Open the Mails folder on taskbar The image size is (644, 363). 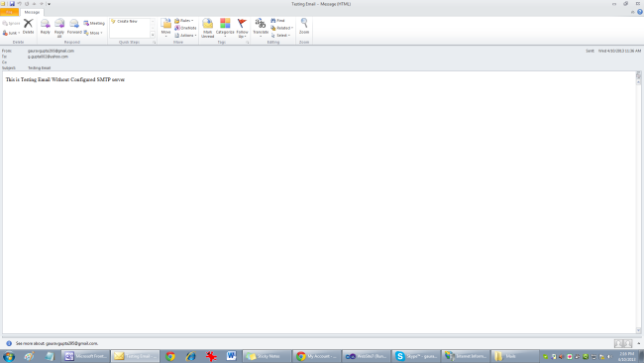pos(515,356)
